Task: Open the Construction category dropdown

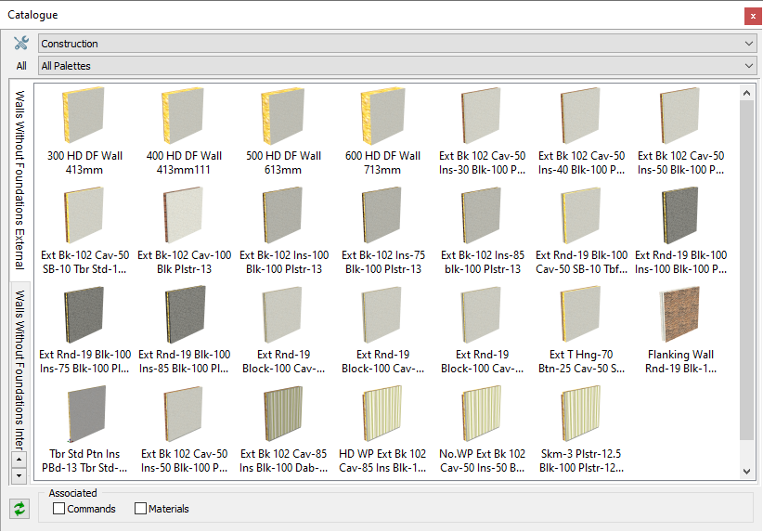Action: tap(397, 44)
